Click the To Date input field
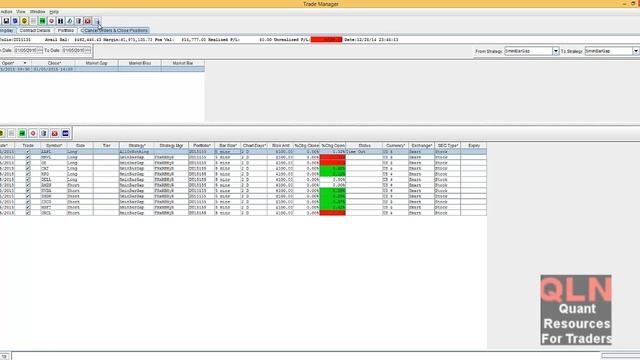This screenshot has width=640, height=360. tap(73, 50)
